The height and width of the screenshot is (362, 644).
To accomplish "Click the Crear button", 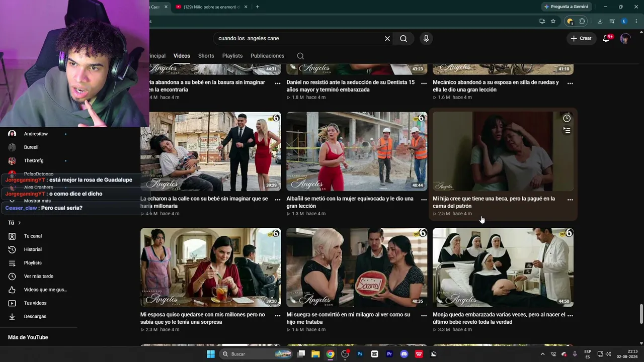I will pos(581,39).
